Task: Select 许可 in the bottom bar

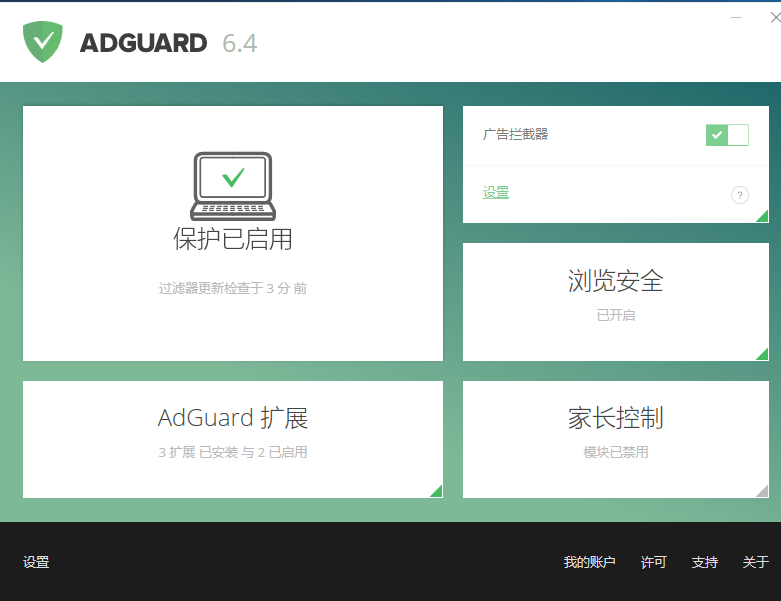Action: click(653, 562)
